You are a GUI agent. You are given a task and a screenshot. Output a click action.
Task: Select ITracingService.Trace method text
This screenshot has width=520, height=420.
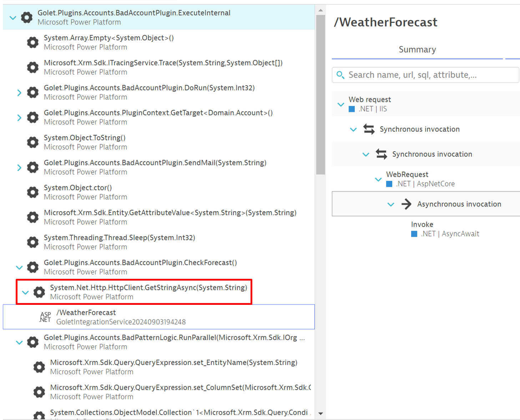coord(163,63)
